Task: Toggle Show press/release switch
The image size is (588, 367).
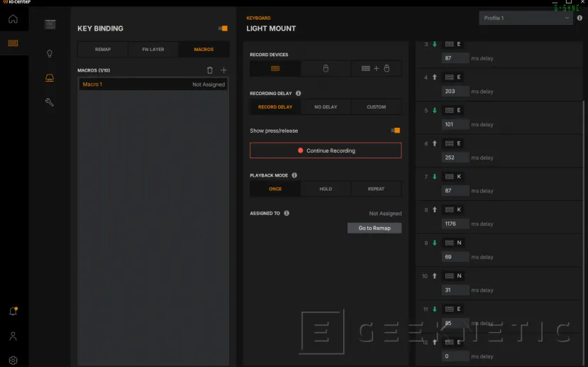Action: pos(395,131)
